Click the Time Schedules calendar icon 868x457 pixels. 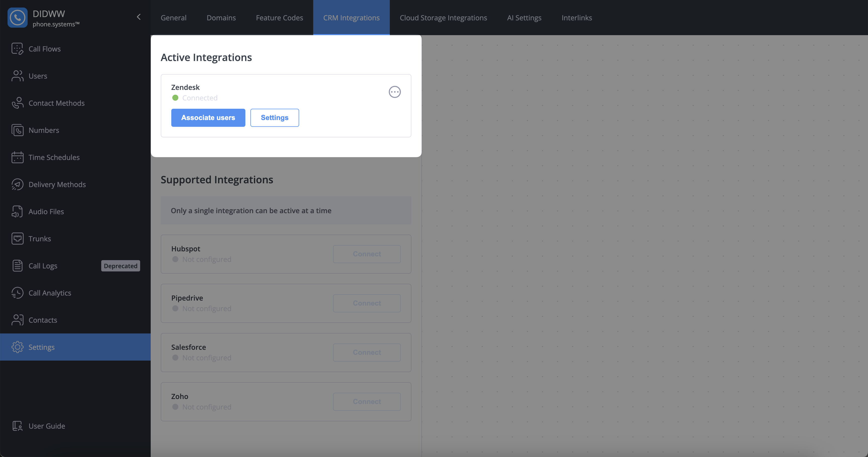(x=17, y=157)
